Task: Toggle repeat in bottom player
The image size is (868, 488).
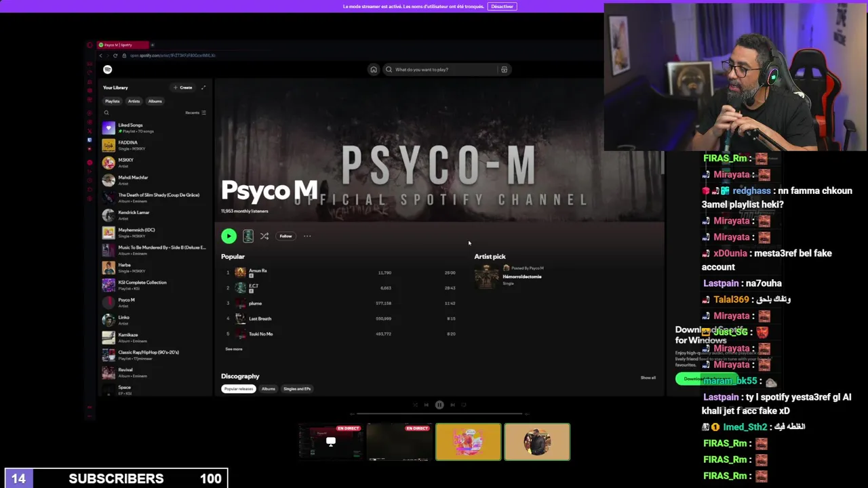Action: [464, 405]
